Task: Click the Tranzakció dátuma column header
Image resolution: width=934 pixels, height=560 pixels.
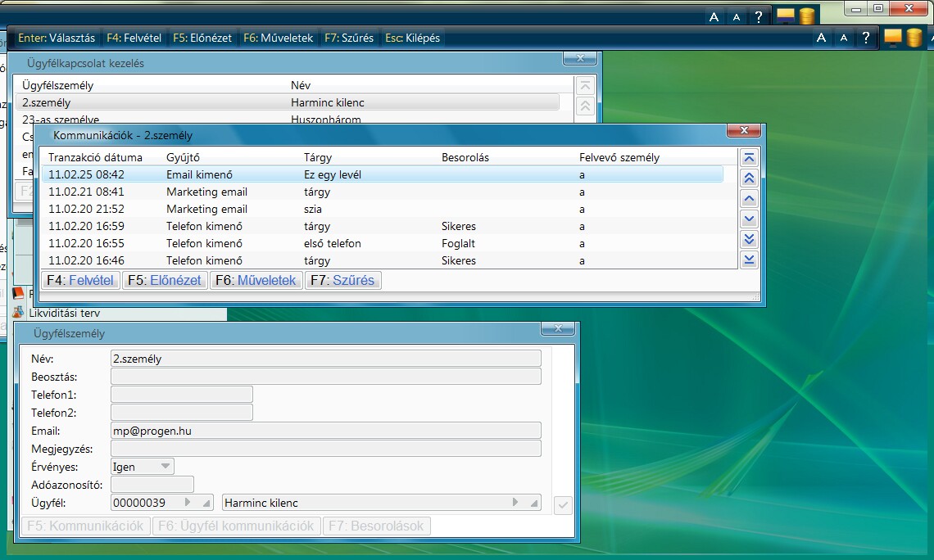Action: [95, 157]
